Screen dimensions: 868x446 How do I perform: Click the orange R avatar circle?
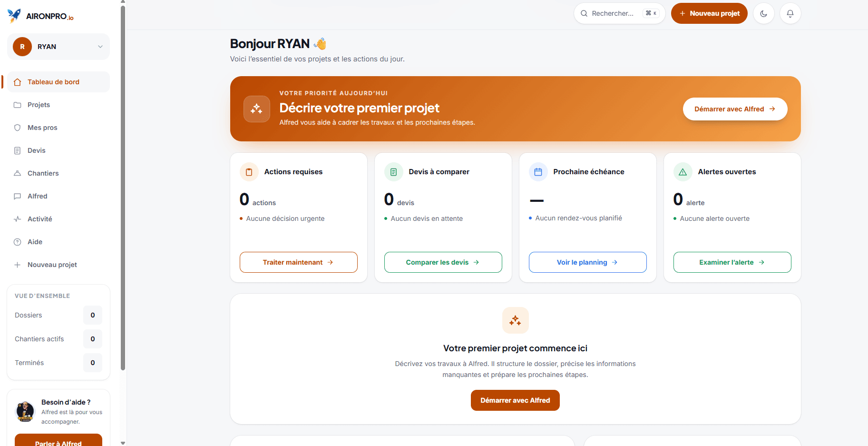pos(22,47)
